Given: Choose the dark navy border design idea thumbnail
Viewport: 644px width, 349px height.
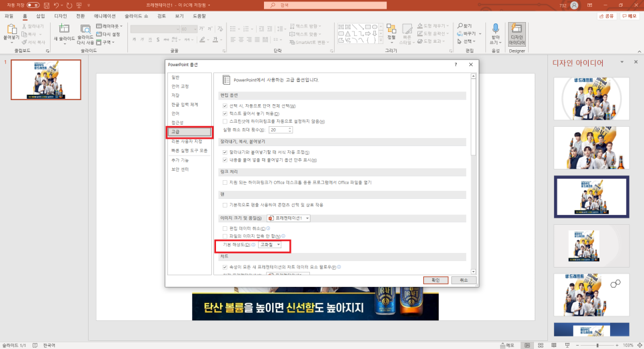Looking at the screenshot, I should (x=591, y=197).
